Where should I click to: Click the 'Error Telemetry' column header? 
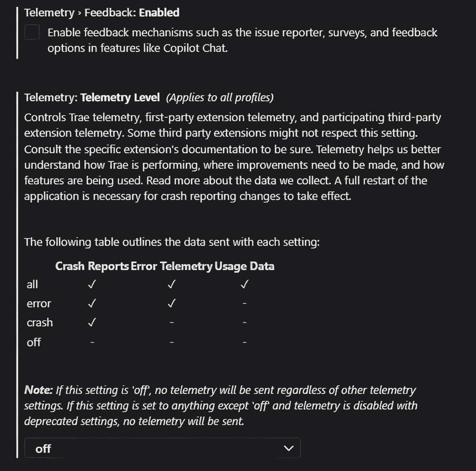point(171,266)
